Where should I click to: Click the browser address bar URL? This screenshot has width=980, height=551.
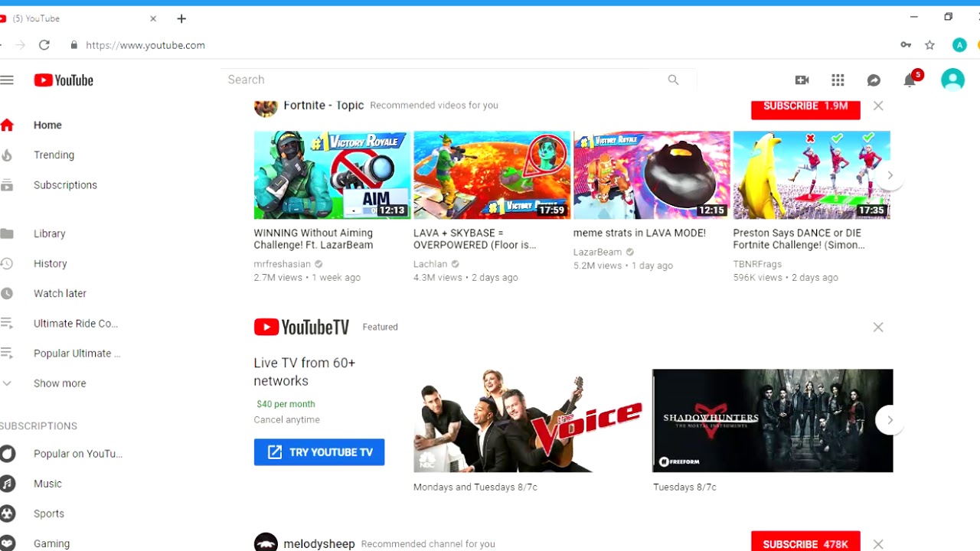coord(145,45)
